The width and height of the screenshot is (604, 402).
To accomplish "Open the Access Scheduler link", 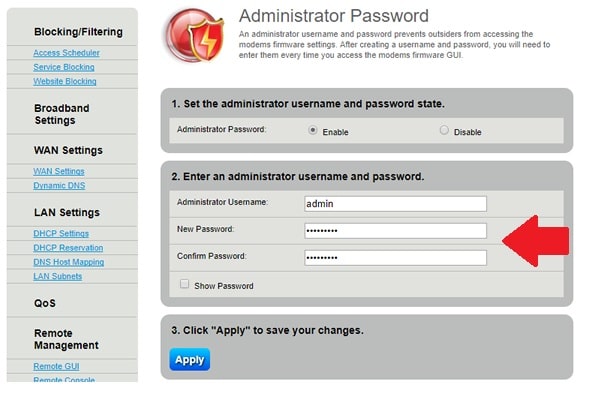I will (x=66, y=52).
